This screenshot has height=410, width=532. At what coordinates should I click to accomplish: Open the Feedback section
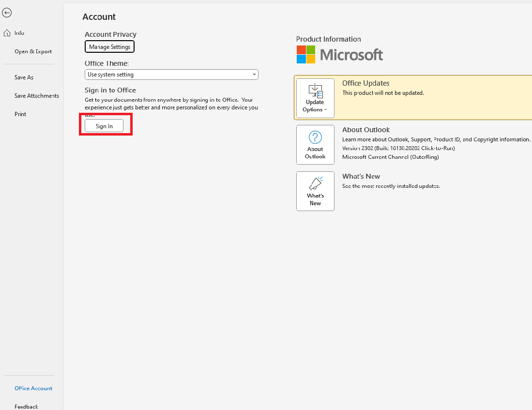click(x=26, y=406)
